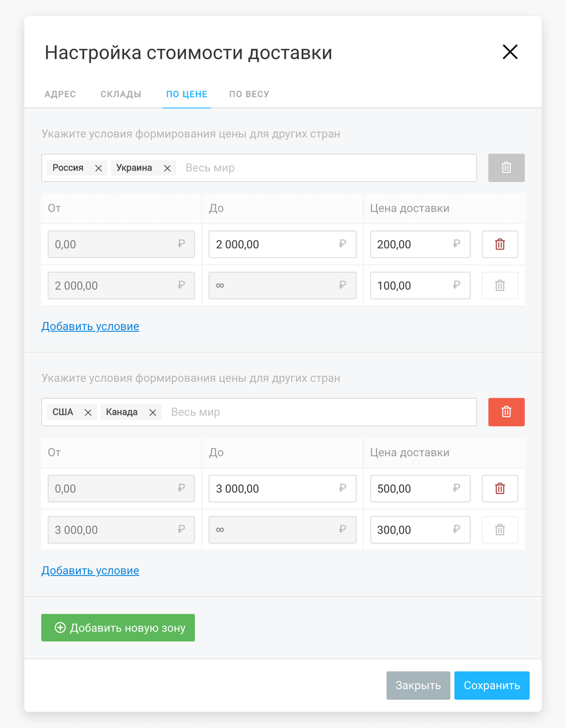The height and width of the screenshot is (728, 566).
Task: Open country selector next to Украина tag
Action: pyautogui.click(x=325, y=168)
